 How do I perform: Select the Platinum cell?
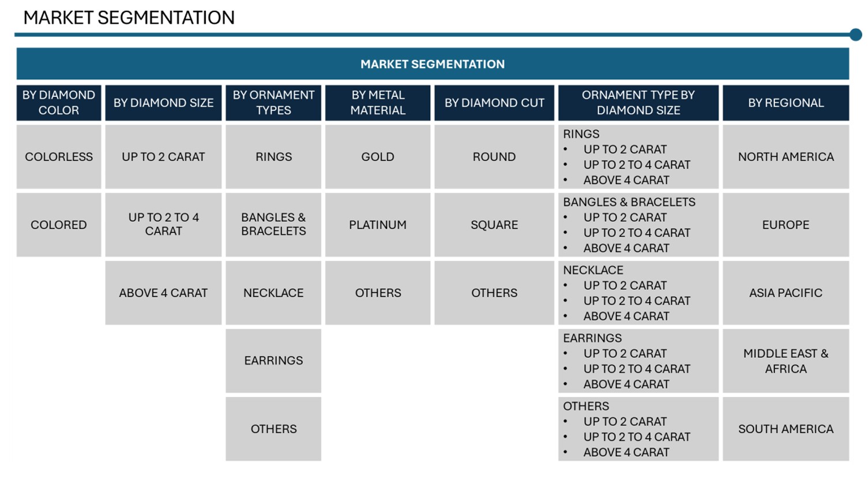coord(378,225)
